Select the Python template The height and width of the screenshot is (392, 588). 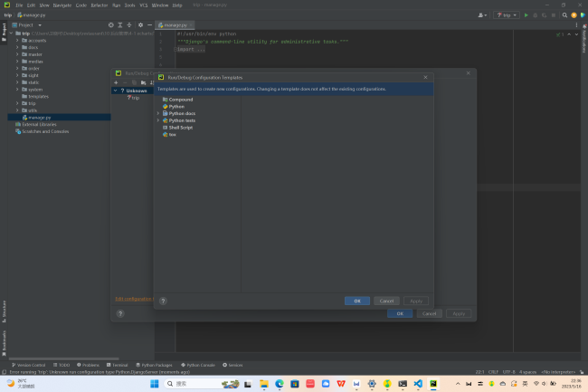[174, 107]
